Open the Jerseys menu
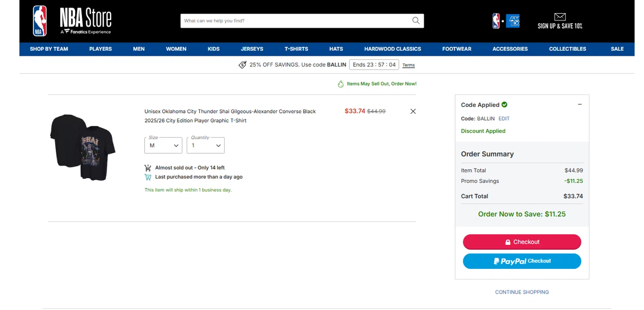 pos(252,49)
